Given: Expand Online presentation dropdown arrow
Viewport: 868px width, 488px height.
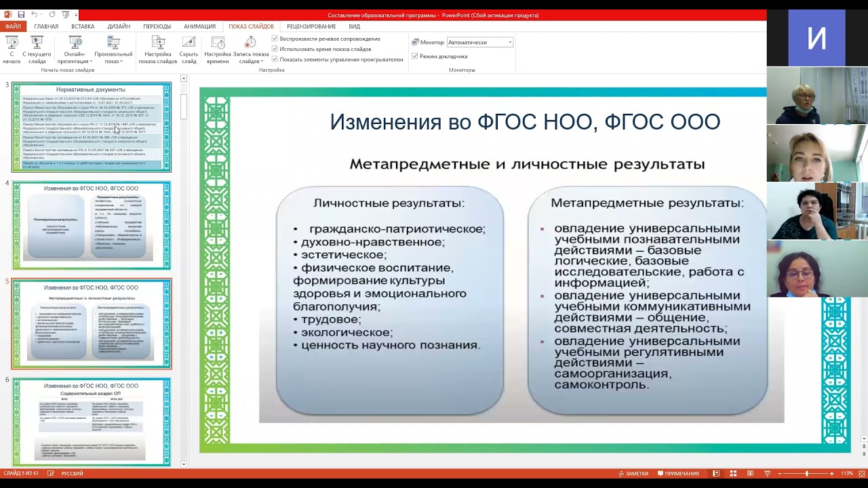Looking at the screenshot, I should point(91,62).
